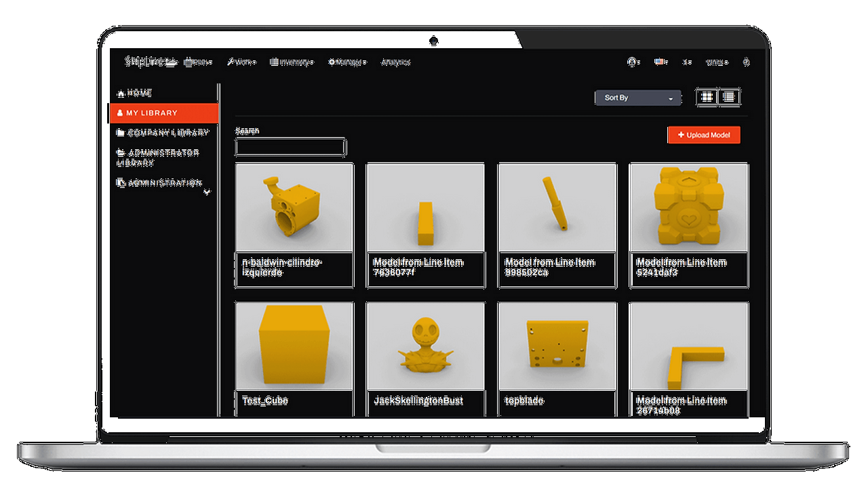Open the Units dropdown
The height and width of the screenshot is (494, 868).
pos(717,62)
